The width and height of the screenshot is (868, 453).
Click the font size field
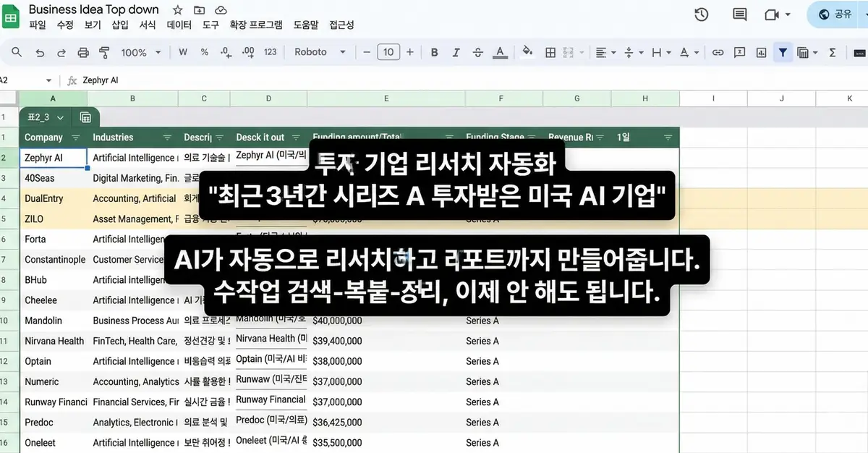pos(388,52)
